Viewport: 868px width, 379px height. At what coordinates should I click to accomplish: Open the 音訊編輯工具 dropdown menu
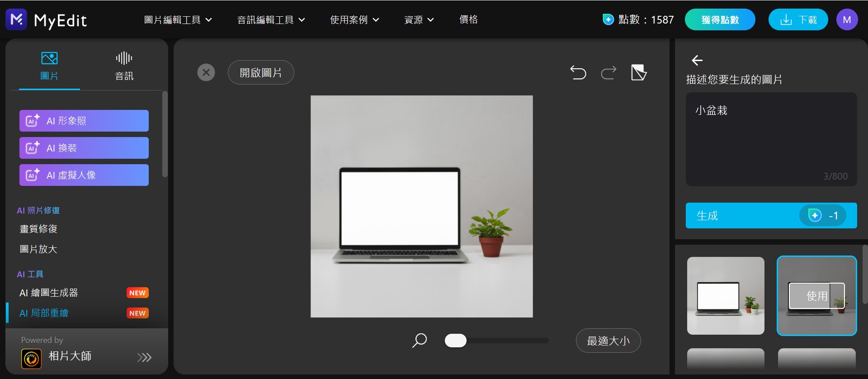point(271,20)
